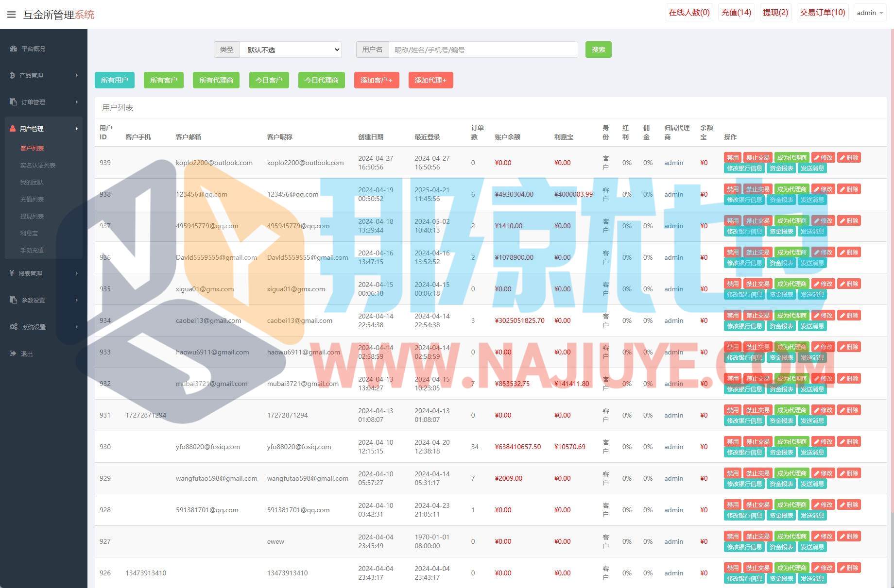
Task: Click 禁止交易 for user 931
Action: [x=757, y=410]
